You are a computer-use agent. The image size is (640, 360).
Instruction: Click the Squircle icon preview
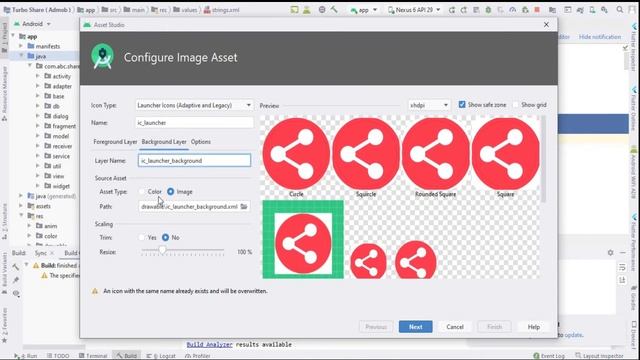click(366, 154)
